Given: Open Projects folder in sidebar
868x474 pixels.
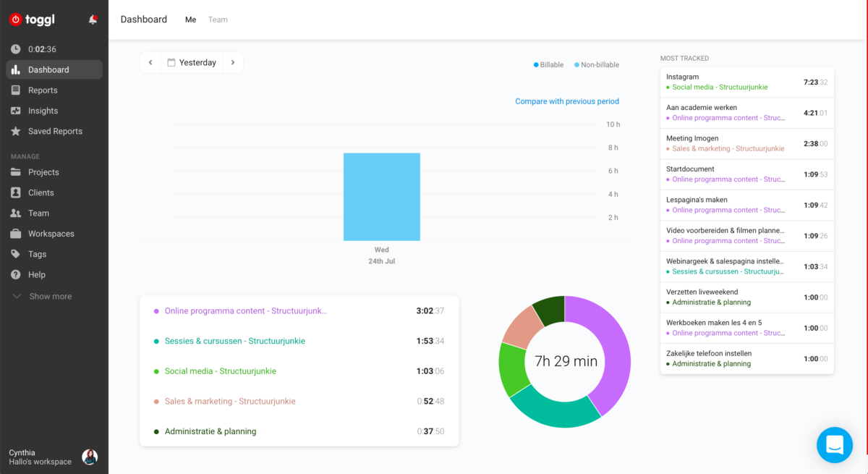Looking at the screenshot, I should 43,172.
